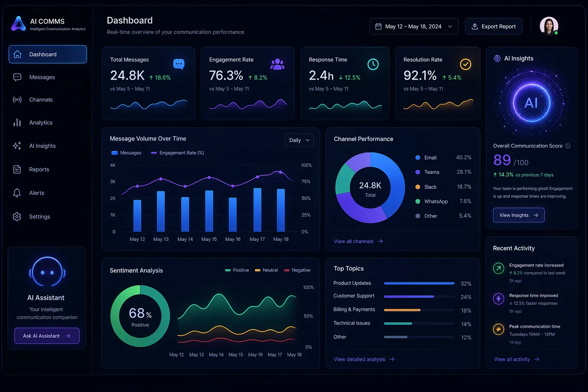The width and height of the screenshot is (588, 392).
Task: Click the brain icon beside AI Insights title
Action: [x=497, y=59]
